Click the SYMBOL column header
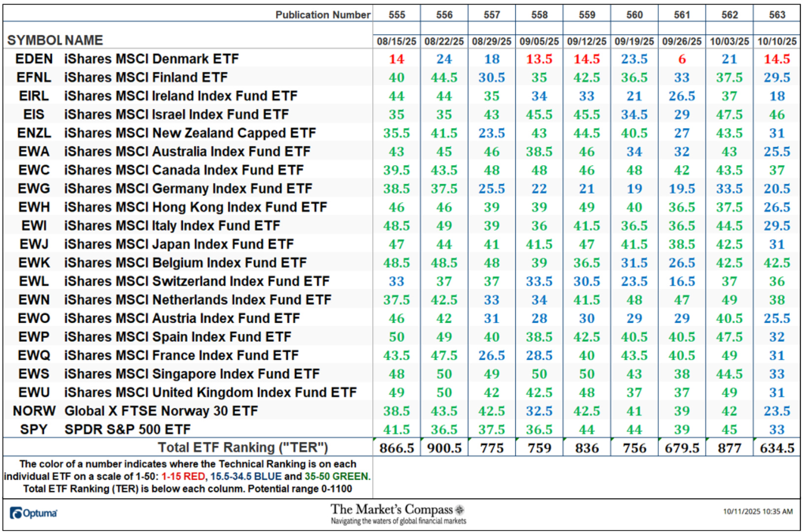The image size is (803, 532). point(34,40)
